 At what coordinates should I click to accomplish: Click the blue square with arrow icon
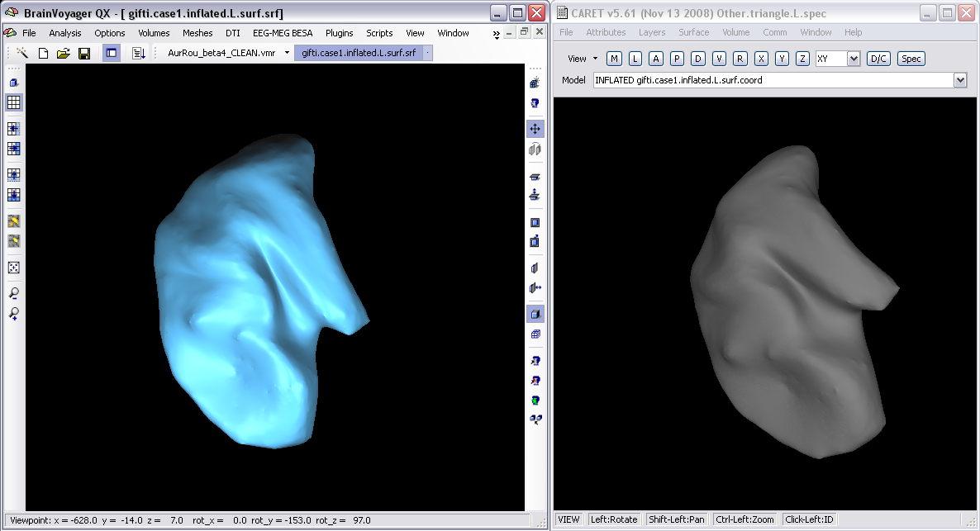pos(535,241)
